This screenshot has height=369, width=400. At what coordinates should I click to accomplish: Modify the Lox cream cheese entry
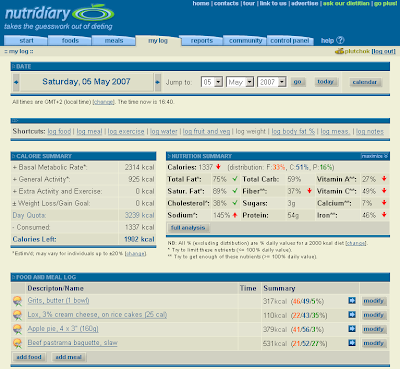click(x=374, y=315)
